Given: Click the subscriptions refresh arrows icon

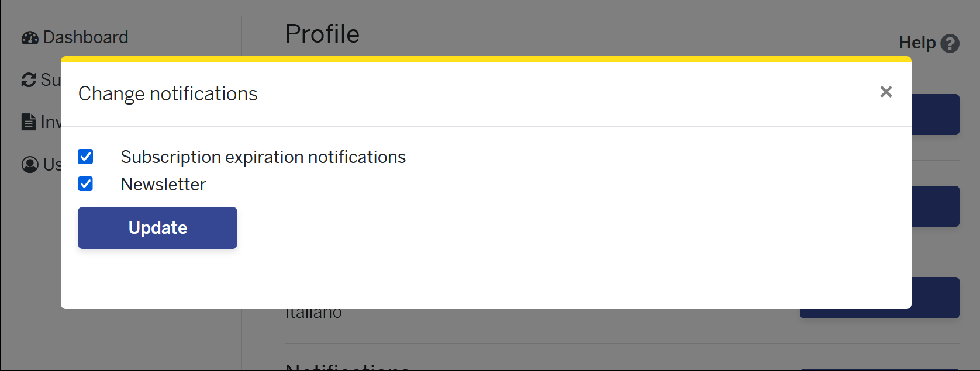Looking at the screenshot, I should (x=29, y=80).
